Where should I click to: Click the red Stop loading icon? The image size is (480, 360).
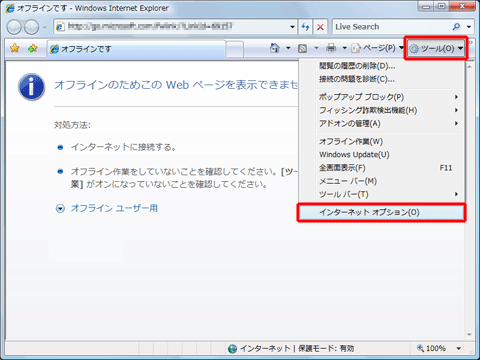click(x=320, y=27)
